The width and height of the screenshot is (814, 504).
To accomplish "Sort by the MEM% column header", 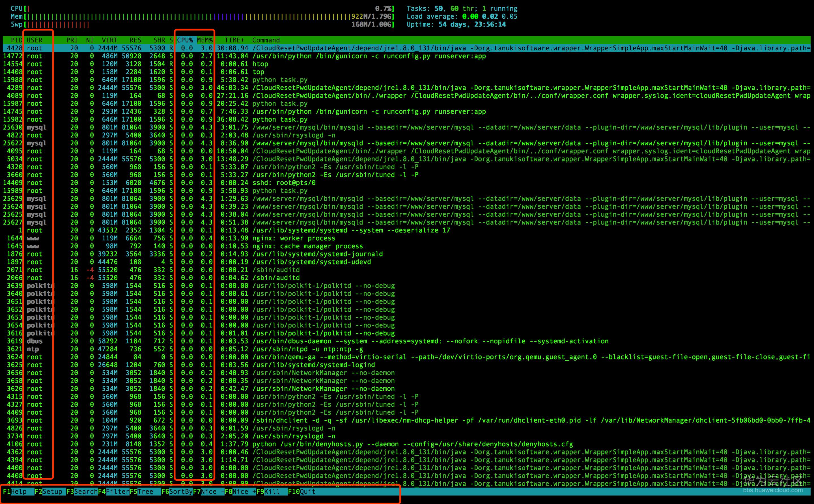I will (x=205, y=40).
